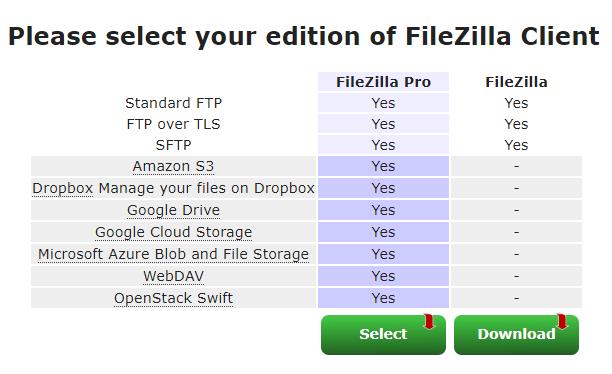Click Yes for OpenStack Swift in Pro column
The width and height of the screenshot is (612, 374).
tap(383, 298)
